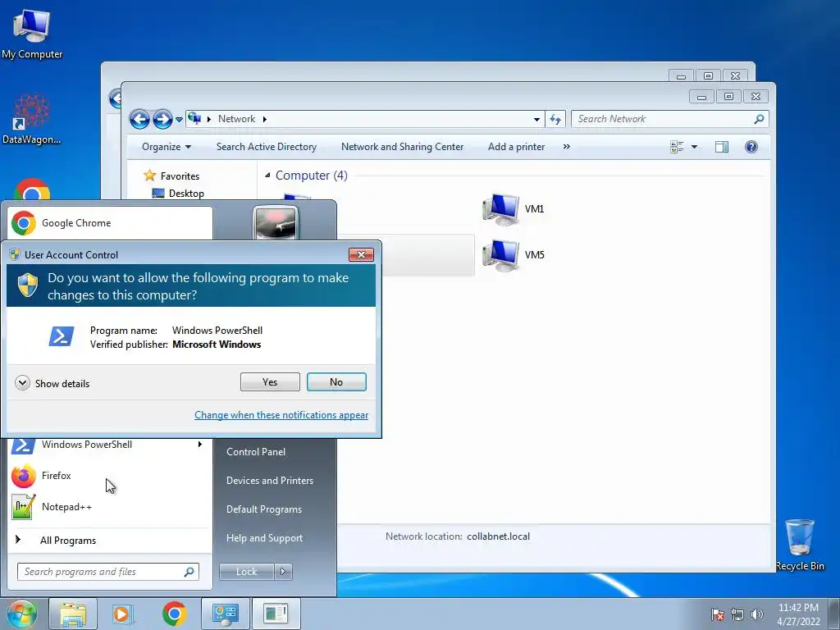The image size is (840, 630).
Task: Open Devices and Printers
Action: click(x=269, y=481)
